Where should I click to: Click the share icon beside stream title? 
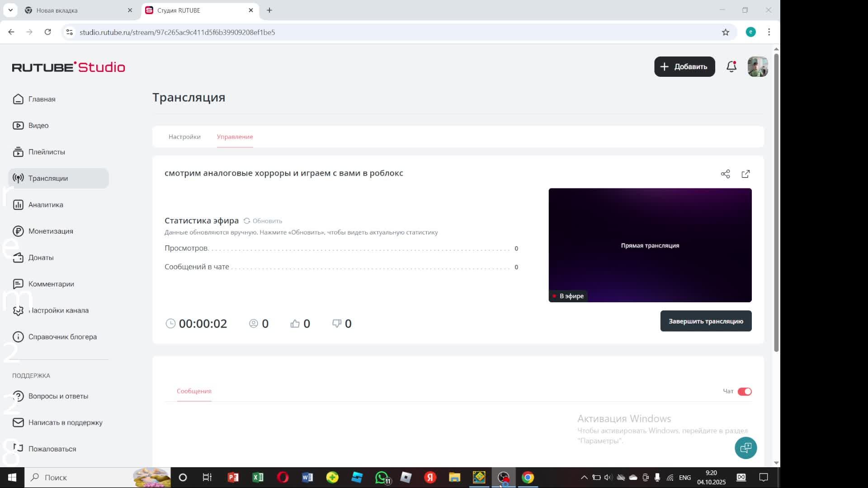click(x=725, y=174)
